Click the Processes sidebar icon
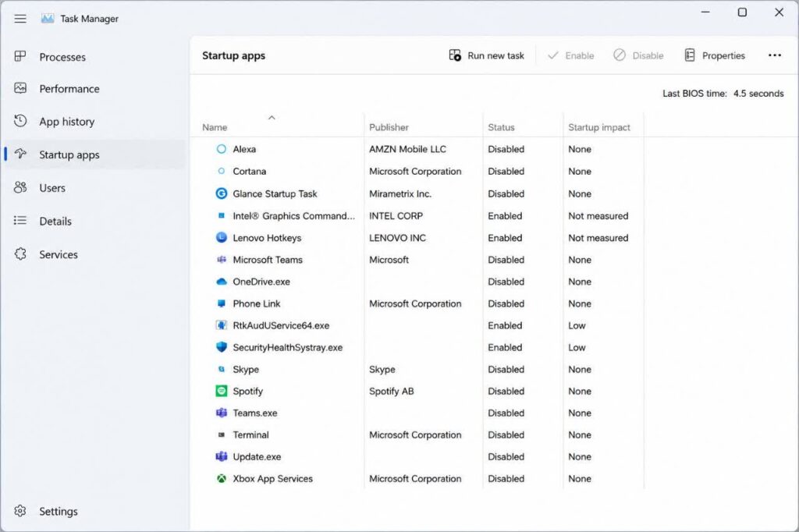This screenshot has height=532, width=799. [20, 56]
